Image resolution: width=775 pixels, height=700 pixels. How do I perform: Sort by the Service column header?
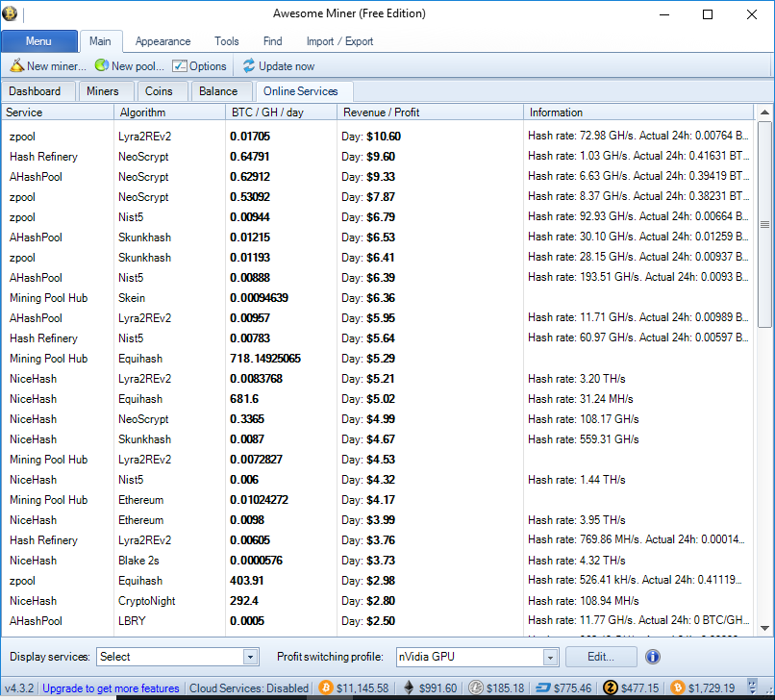click(x=58, y=112)
